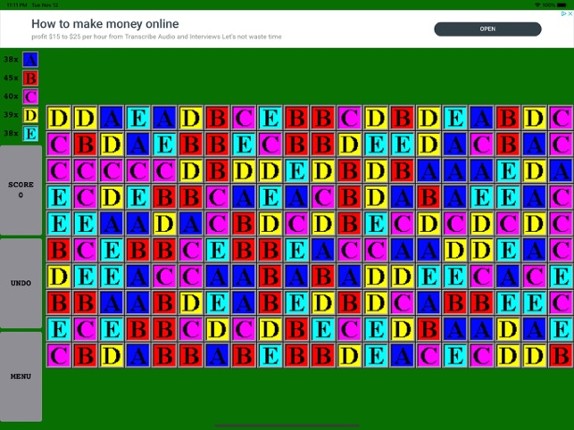The width and height of the screenshot is (574, 430).
Task: Tap the yellow D tile sixth in the eighth row
Action: coord(191,302)
